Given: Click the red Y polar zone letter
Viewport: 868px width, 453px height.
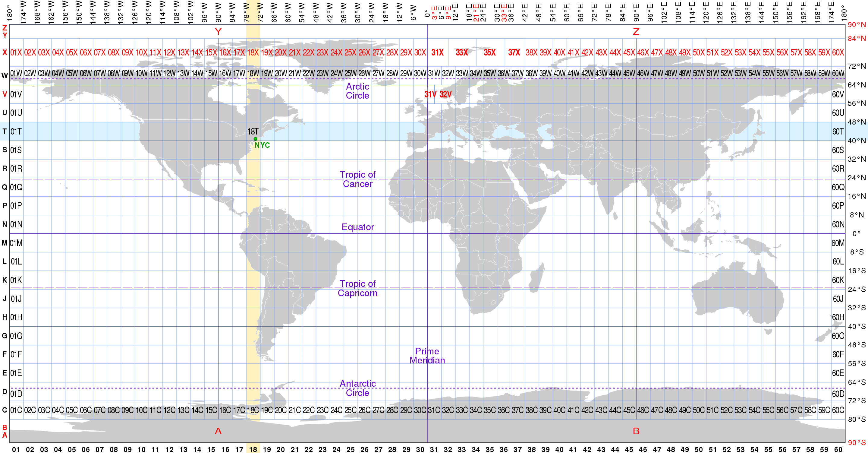Looking at the screenshot, I should point(218,31).
